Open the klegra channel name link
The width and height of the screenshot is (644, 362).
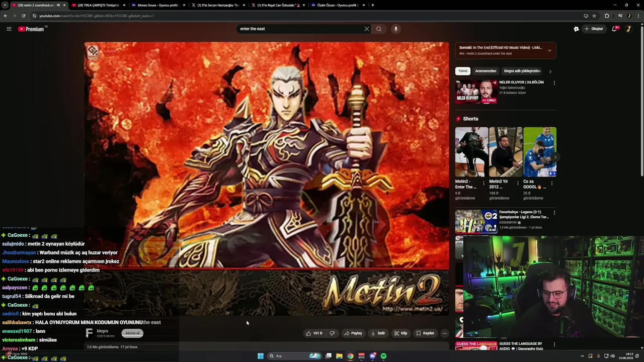(103, 331)
